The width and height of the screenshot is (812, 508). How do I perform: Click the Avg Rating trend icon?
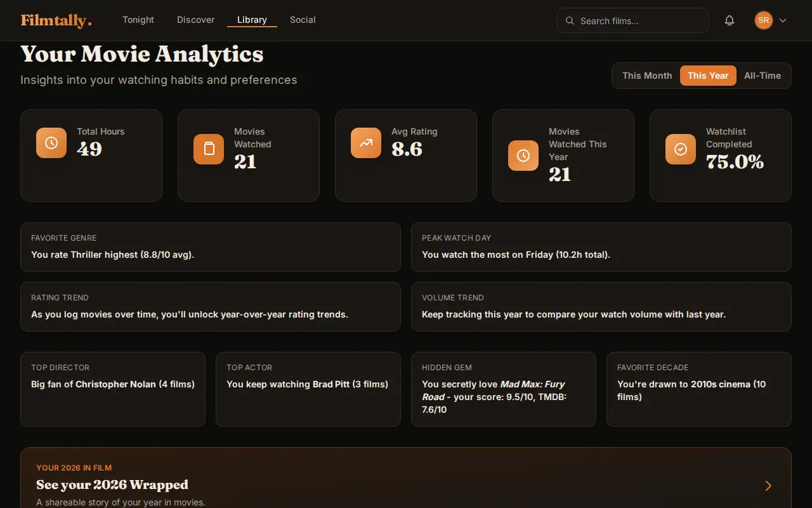[x=366, y=143]
